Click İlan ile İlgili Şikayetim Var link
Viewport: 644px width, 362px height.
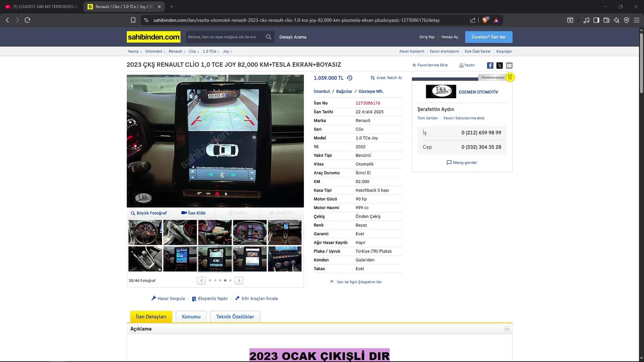[x=356, y=282]
